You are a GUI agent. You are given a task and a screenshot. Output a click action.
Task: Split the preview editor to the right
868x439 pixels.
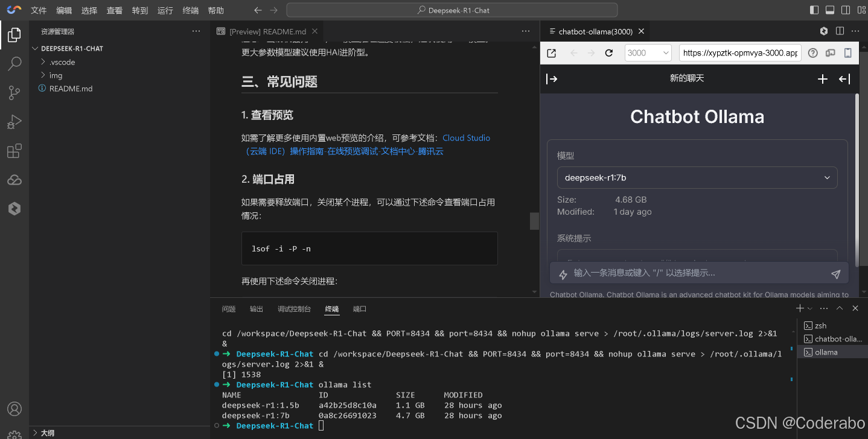[840, 31]
